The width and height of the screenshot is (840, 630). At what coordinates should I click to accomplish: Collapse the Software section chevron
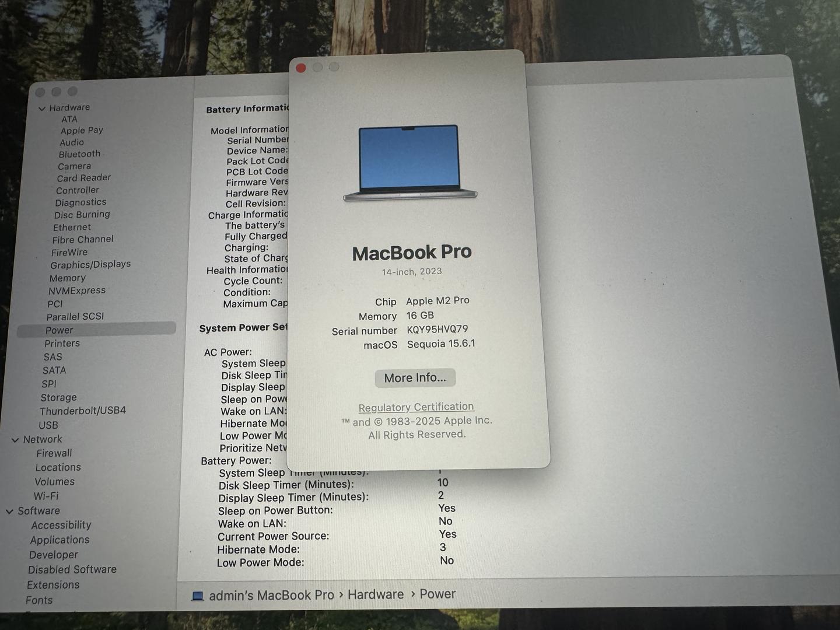10,512
